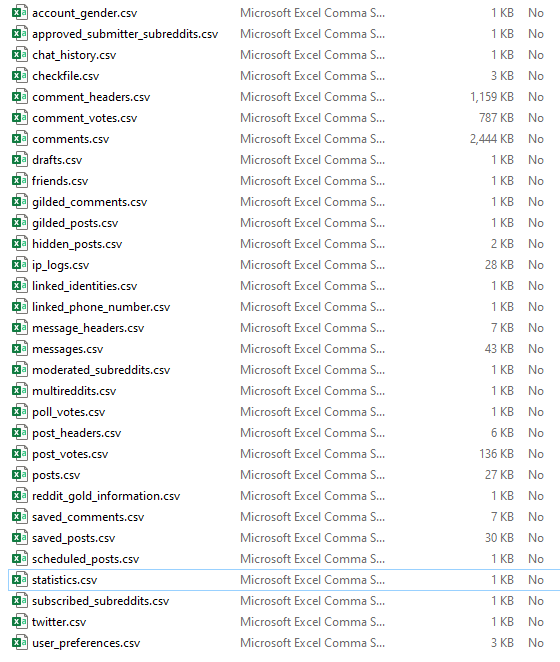This screenshot has width=560, height=662.
Task: Click the Excel icon next to posts.csv
Action: [19, 475]
